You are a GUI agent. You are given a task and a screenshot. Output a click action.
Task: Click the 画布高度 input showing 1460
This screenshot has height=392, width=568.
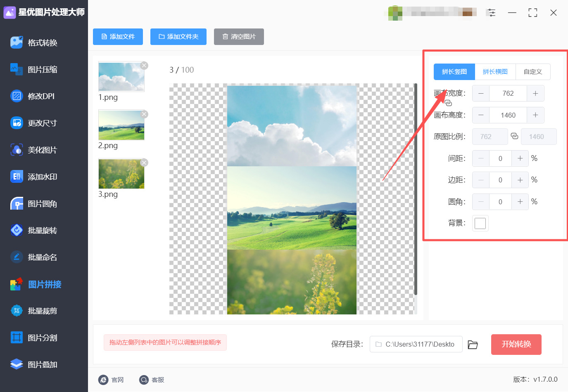pyautogui.click(x=508, y=115)
